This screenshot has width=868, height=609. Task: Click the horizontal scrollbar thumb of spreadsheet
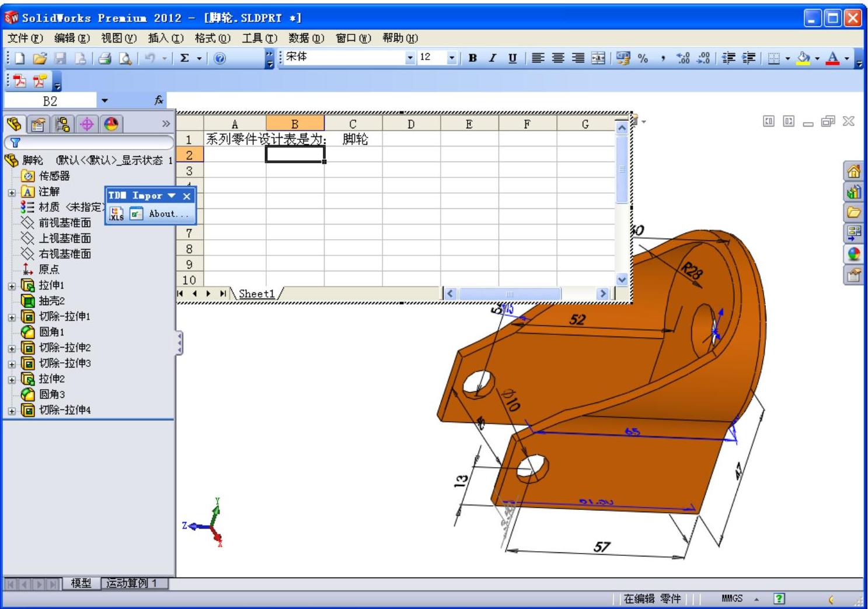coord(509,294)
